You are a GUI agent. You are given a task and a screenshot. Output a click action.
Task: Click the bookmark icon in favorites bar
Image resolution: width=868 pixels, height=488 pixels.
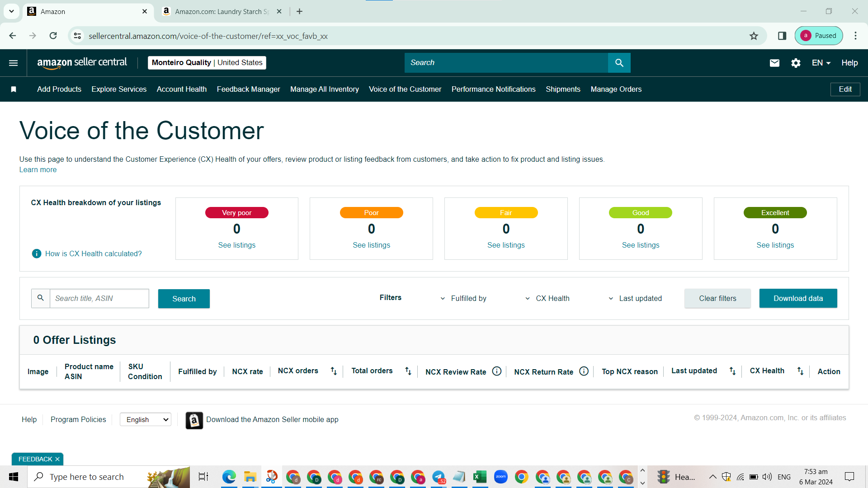click(x=14, y=89)
